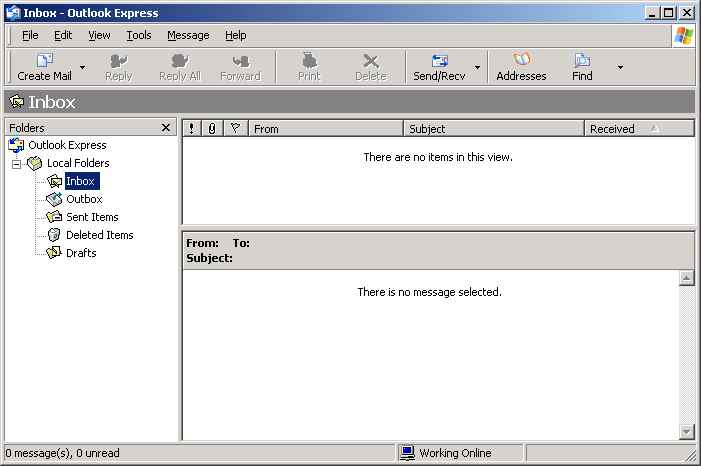The image size is (701, 466).
Task: Sort messages by Subject column
Action: (494, 128)
